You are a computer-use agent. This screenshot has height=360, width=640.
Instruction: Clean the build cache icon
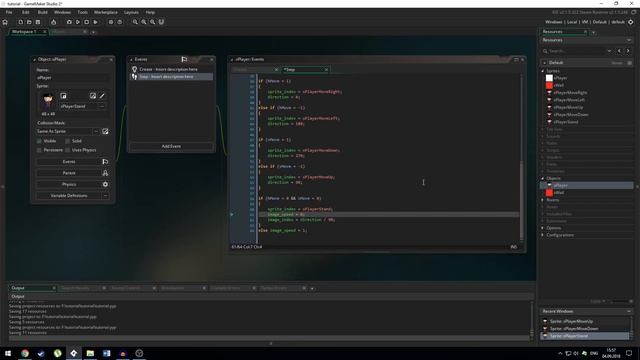click(96, 22)
